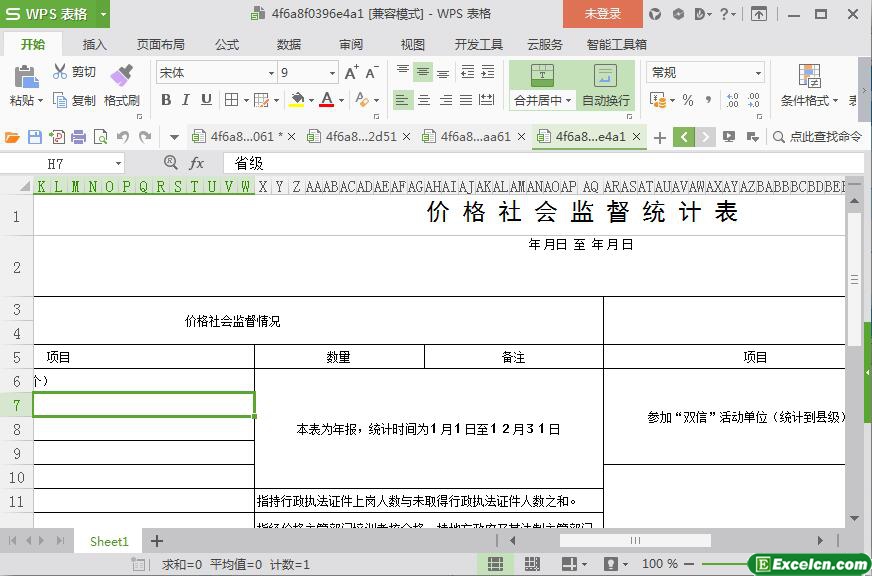The width and height of the screenshot is (872, 576).
Task: Click the Copy (复制) icon
Action: point(60,100)
